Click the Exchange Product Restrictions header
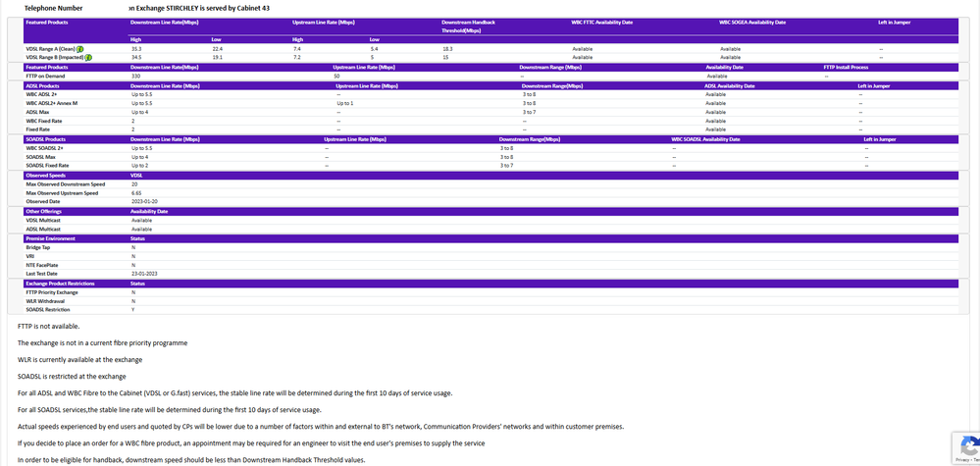 click(x=61, y=284)
